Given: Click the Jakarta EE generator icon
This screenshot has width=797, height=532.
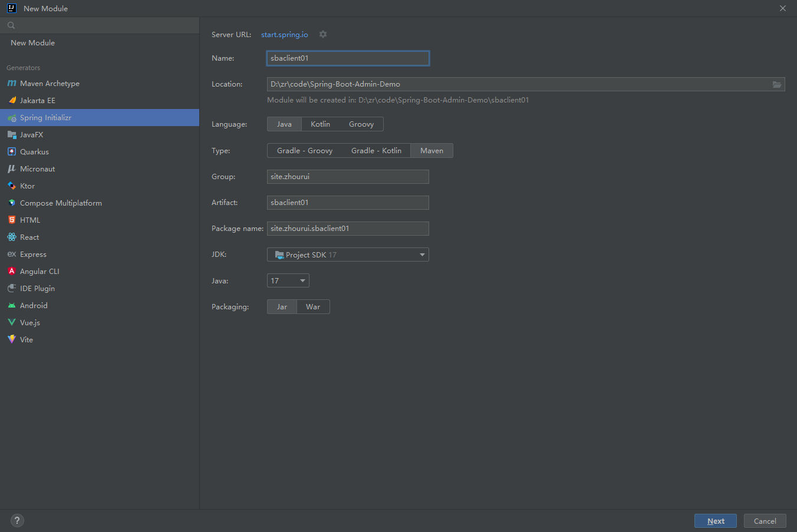Looking at the screenshot, I should click(x=12, y=100).
